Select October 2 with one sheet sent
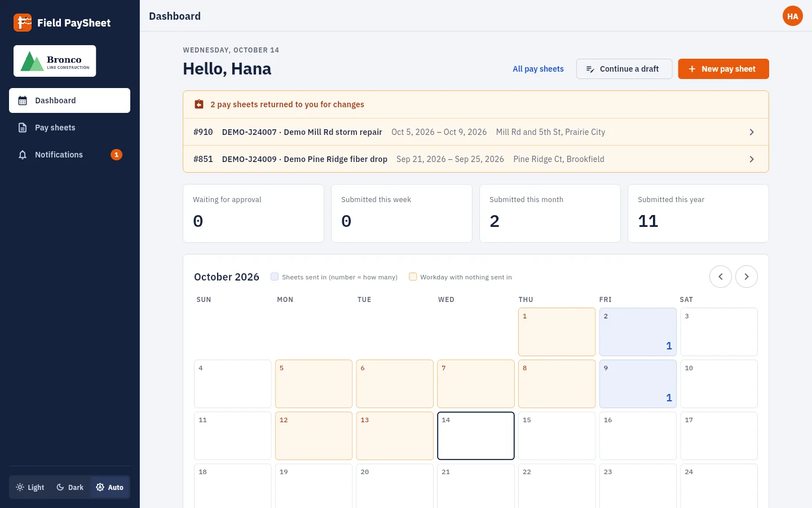Viewport: 812px width, 508px height. (x=638, y=332)
